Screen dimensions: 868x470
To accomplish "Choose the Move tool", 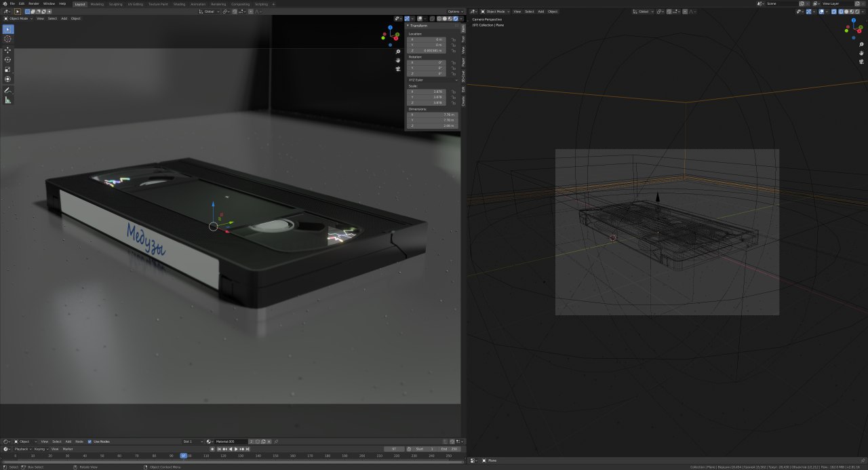I will pos(8,50).
